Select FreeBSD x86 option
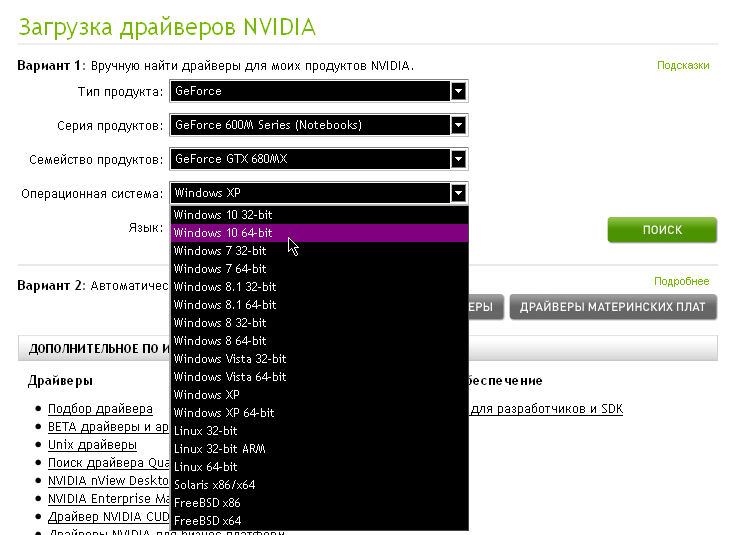This screenshot has height=535, width=736. (319, 503)
